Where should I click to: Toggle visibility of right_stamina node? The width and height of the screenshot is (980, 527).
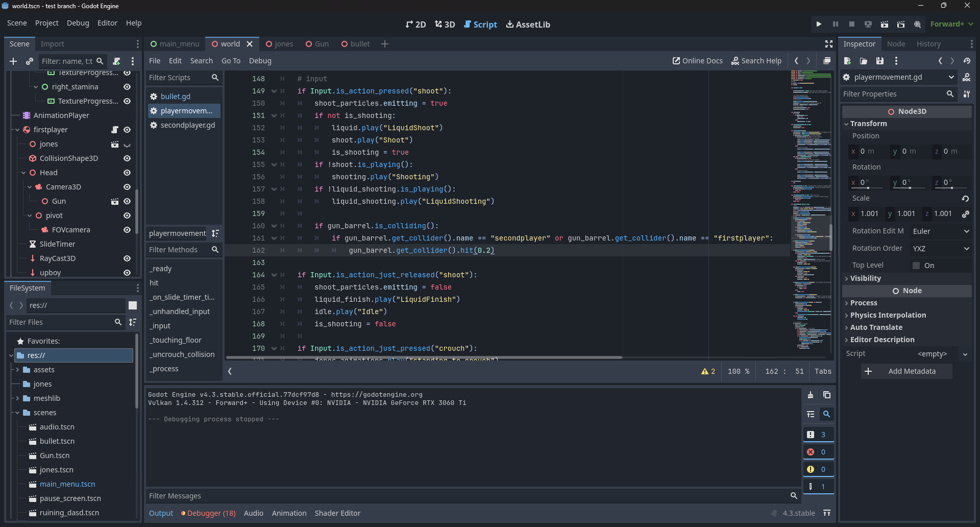click(127, 87)
